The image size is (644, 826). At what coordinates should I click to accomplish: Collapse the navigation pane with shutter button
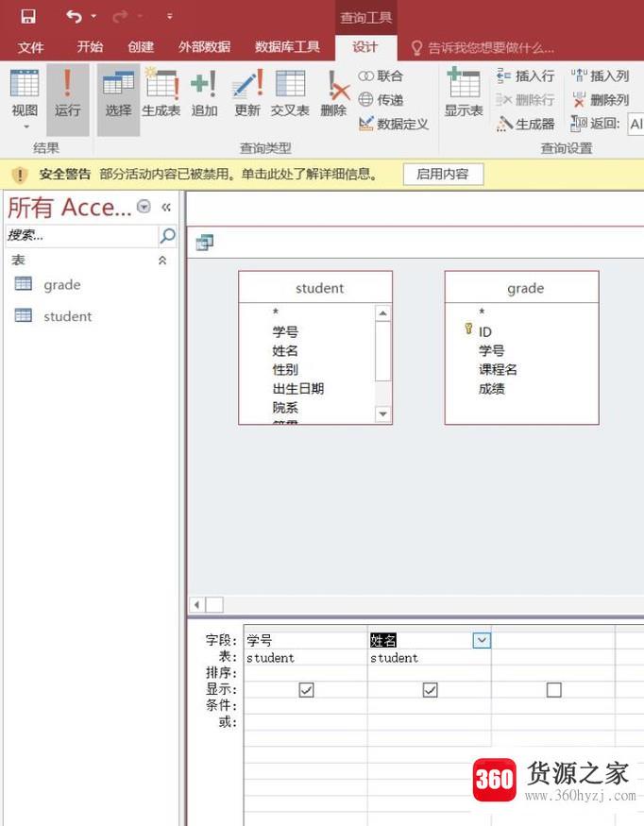pos(166,207)
